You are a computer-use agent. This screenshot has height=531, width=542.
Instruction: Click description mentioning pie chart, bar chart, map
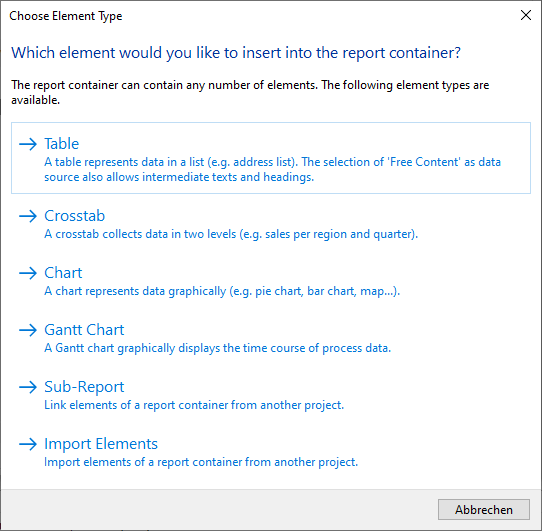(222, 291)
